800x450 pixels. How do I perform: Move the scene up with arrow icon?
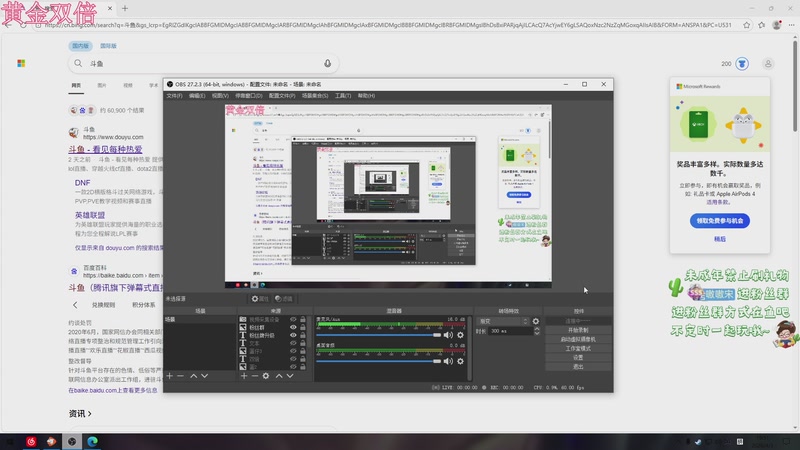[x=193, y=376]
